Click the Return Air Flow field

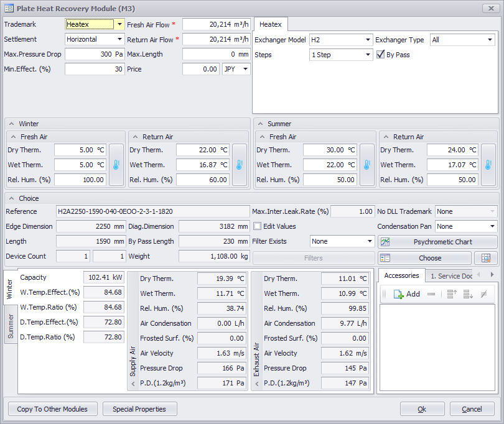(x=217, y=39)
